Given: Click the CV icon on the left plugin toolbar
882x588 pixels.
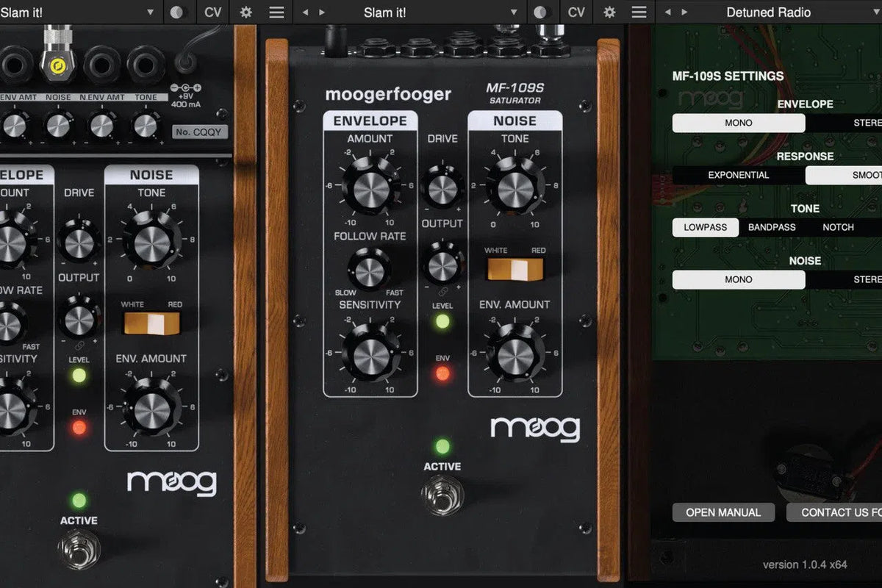Looking at the screenshot, I should [212, 12].
